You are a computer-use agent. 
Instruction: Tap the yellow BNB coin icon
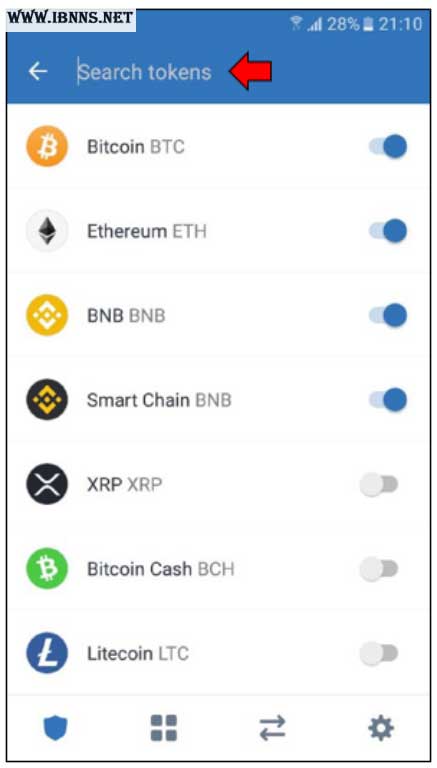[x=47, y=315]
